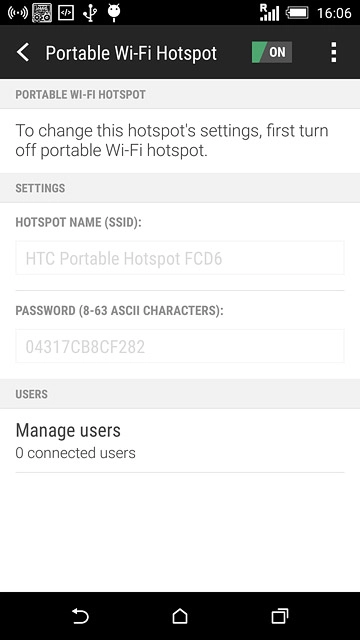Open the three-dot overflow menu

[333, 52]
